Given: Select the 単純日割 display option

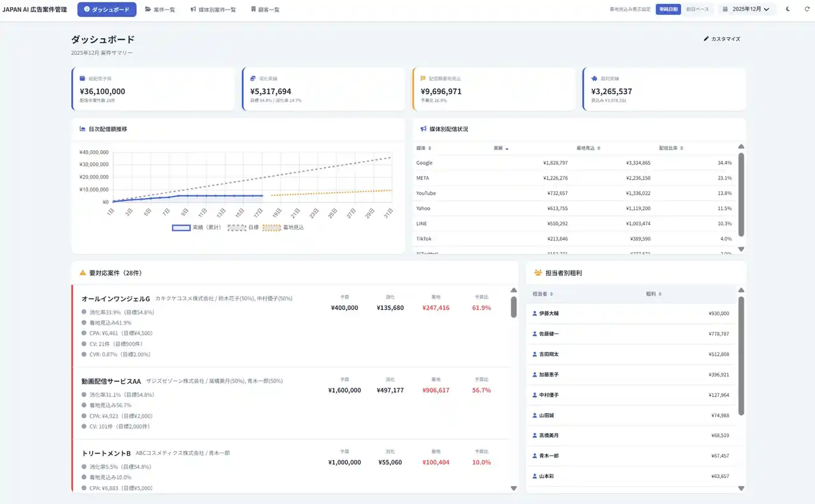Looking at the screenshot, I should pos(669,10).
